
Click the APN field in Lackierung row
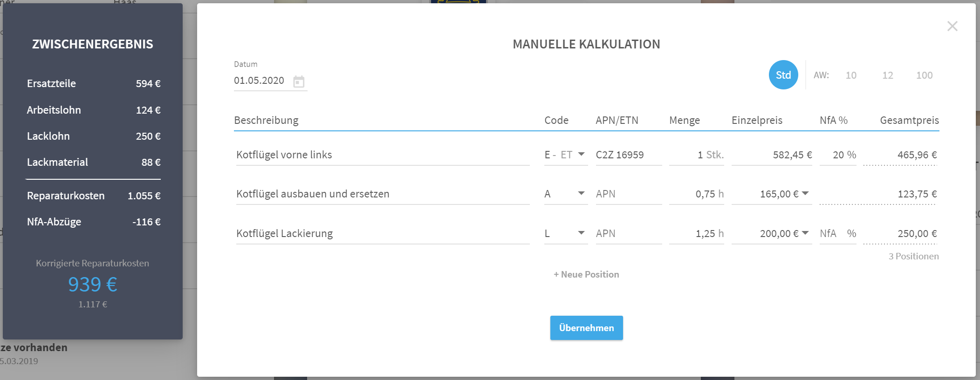point(629,234)
